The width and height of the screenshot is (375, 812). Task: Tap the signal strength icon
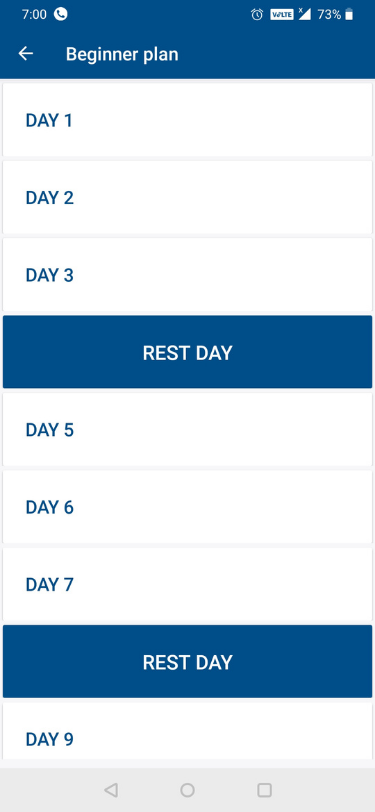click(305, 14)
